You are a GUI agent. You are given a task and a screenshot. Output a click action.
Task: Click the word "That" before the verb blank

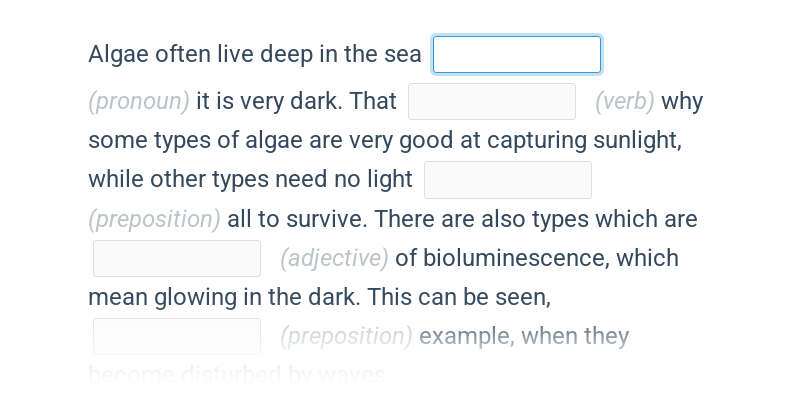click(373, 102)
